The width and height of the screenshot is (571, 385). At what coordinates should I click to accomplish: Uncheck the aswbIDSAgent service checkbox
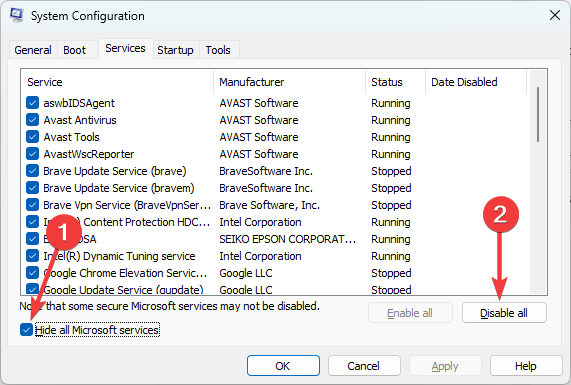point(32,103)
